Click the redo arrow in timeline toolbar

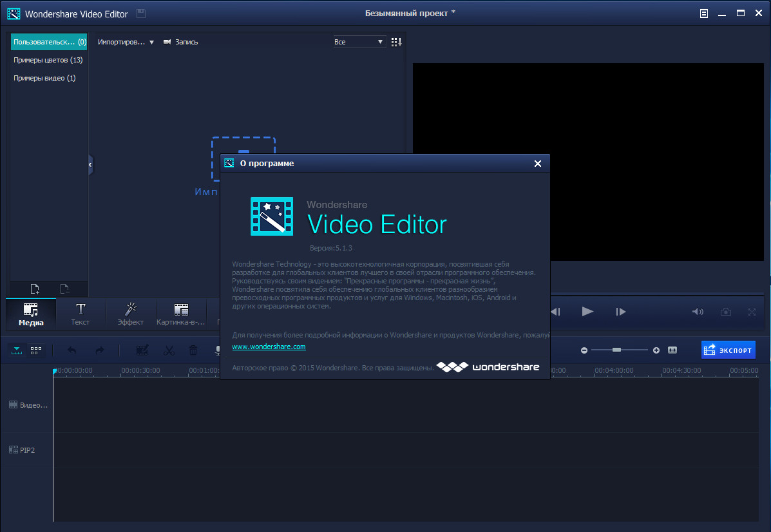99,350
